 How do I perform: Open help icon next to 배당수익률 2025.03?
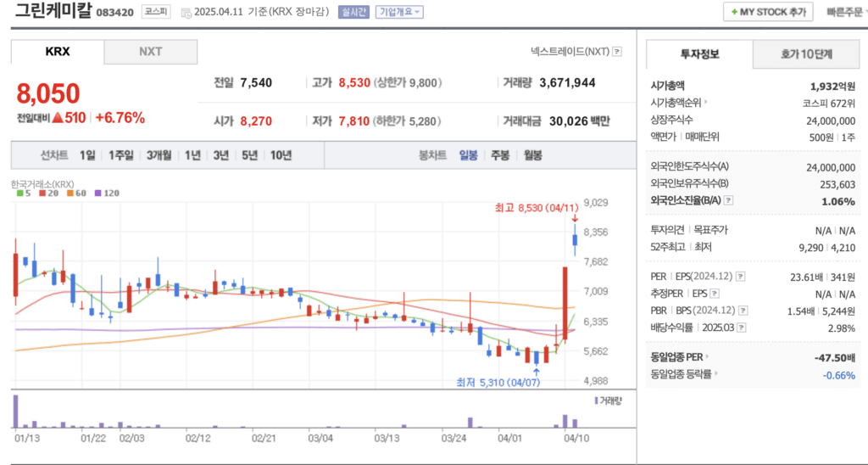(x=741, y=328)
